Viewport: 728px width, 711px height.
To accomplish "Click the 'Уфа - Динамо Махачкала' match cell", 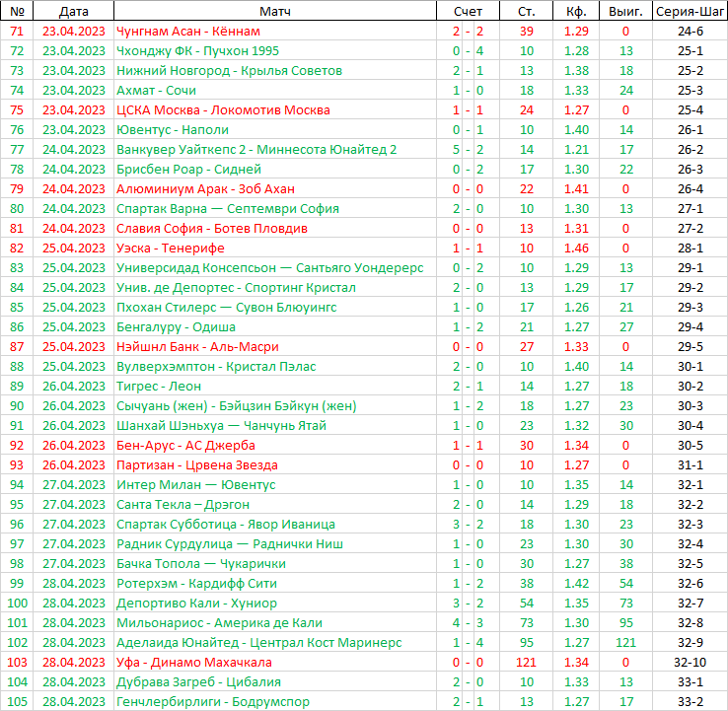I will 196,662.
